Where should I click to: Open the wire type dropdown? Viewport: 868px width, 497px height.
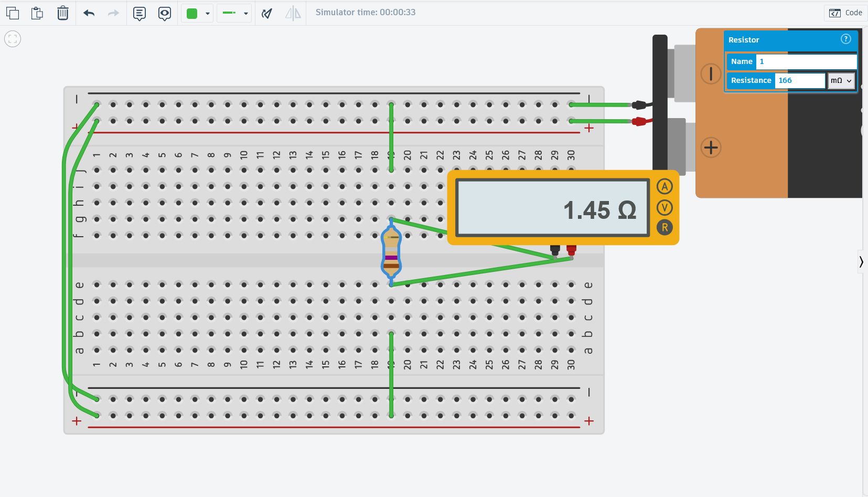tap(246, 13)
